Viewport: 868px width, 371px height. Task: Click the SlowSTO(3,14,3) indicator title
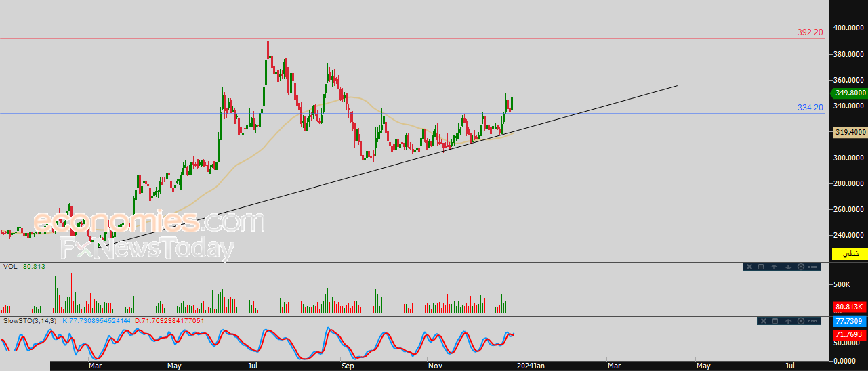(x=30, y=320)
